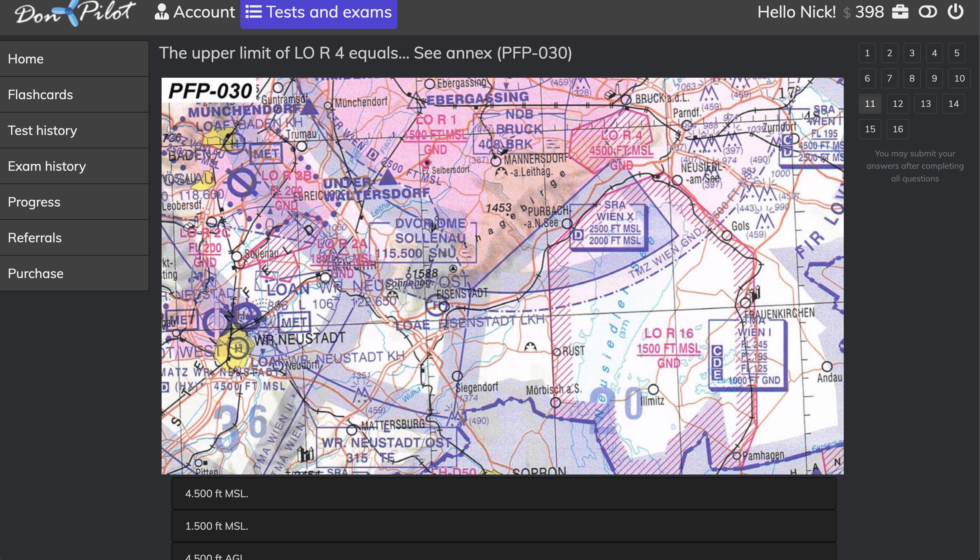This screenshot has height=560, width=980.
Task: Toggle the dark mode switch icon
Action: tap(928, 12)
